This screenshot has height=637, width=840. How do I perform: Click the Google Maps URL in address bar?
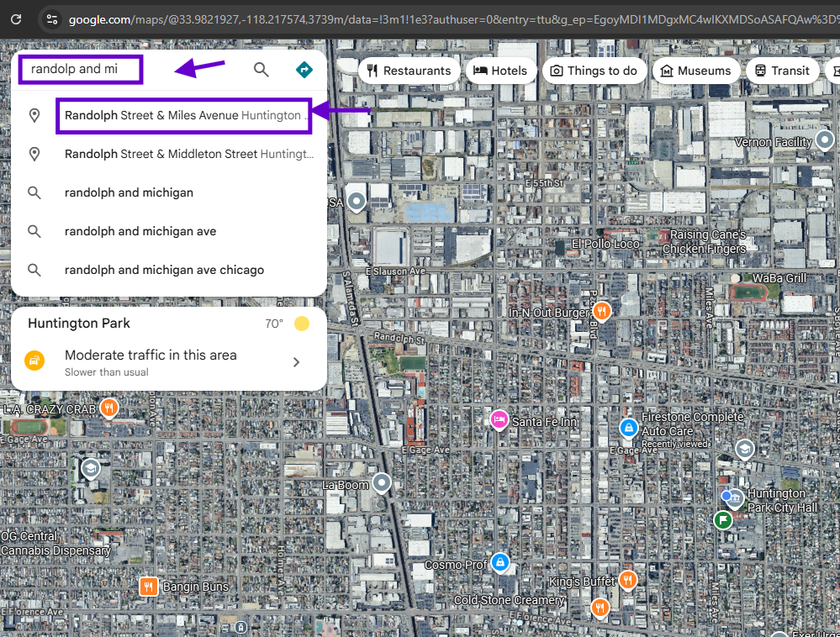452,20
